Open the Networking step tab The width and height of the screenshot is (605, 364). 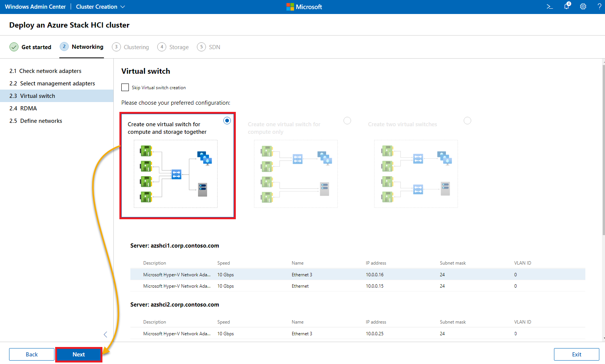(82, 47)
